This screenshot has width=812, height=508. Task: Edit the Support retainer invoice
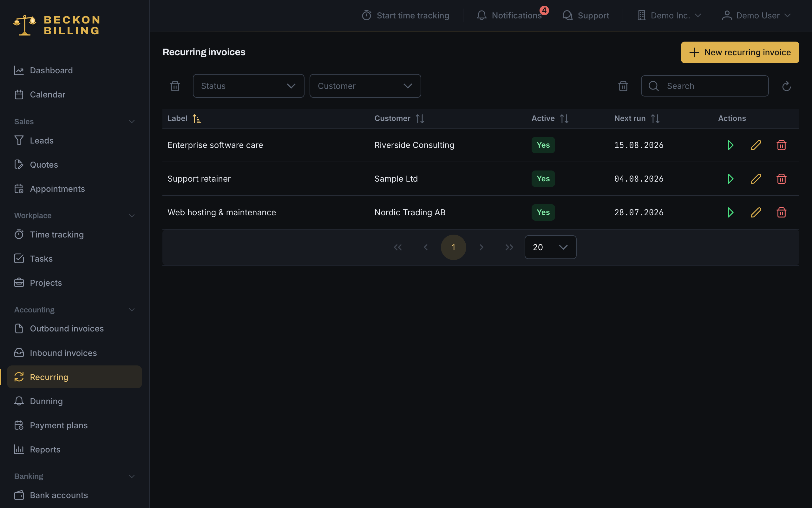click(756, 179)
